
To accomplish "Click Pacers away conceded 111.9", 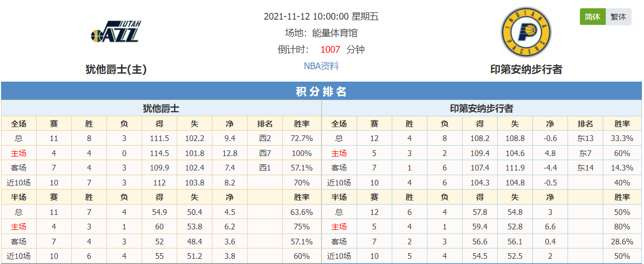I will (x=515, y=168).
